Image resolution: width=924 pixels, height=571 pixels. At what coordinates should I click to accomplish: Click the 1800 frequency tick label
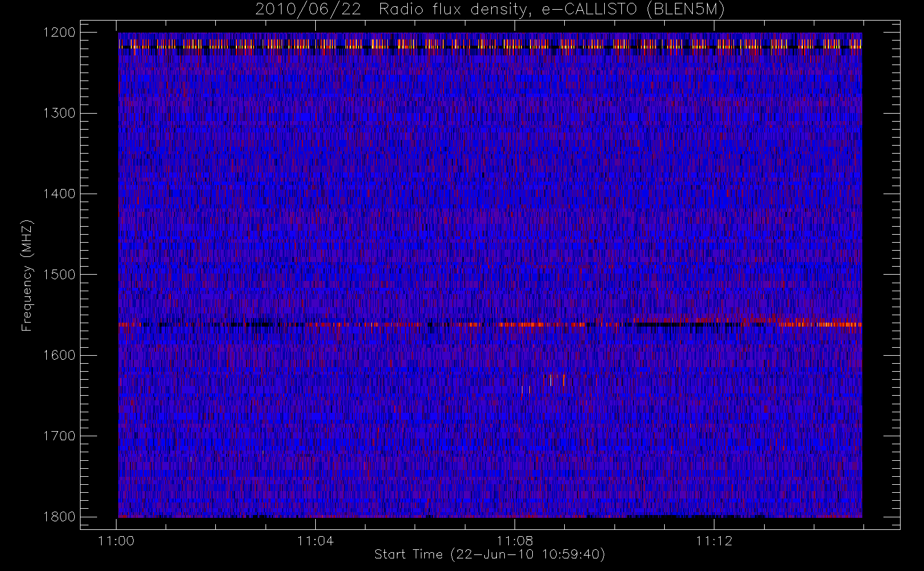(x=59, y=517)
